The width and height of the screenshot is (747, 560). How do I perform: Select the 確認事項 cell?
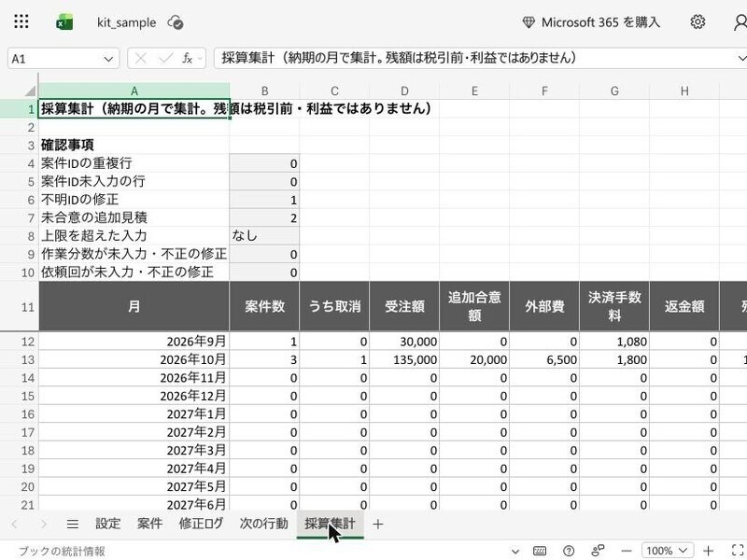pos(134,145)
